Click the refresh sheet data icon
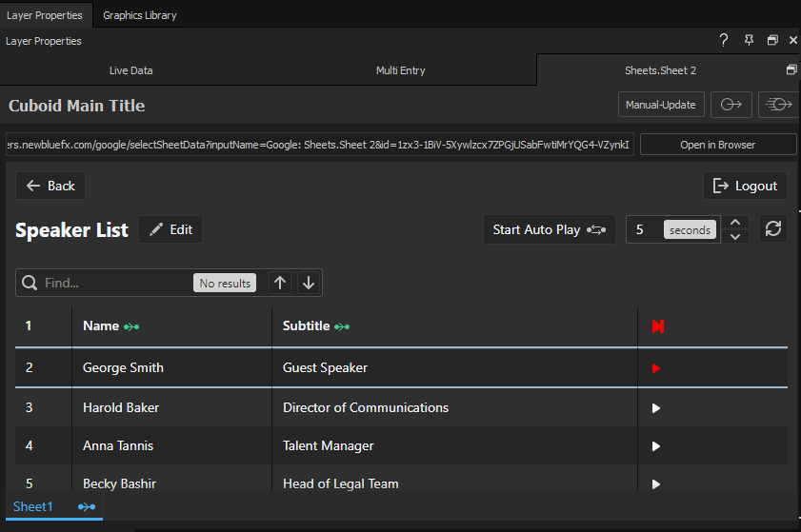 [772, 229]
